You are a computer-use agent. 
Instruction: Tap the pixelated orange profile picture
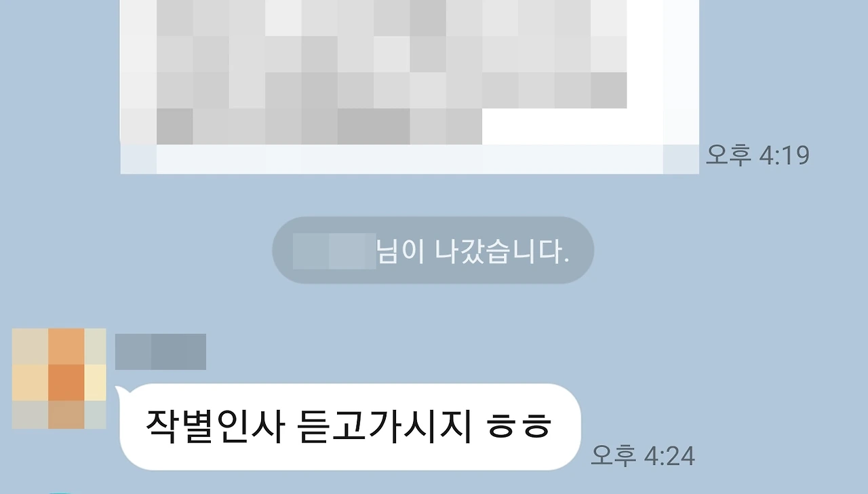pos(59,379)
